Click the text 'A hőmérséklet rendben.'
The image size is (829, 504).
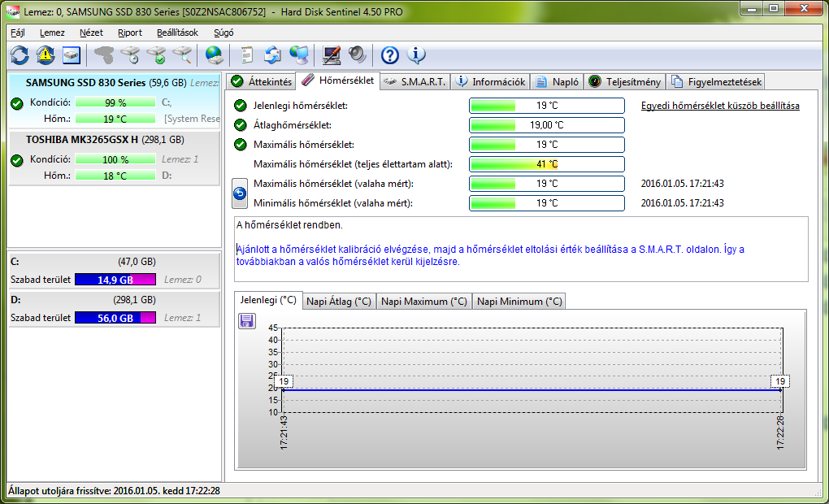(289, 225)
